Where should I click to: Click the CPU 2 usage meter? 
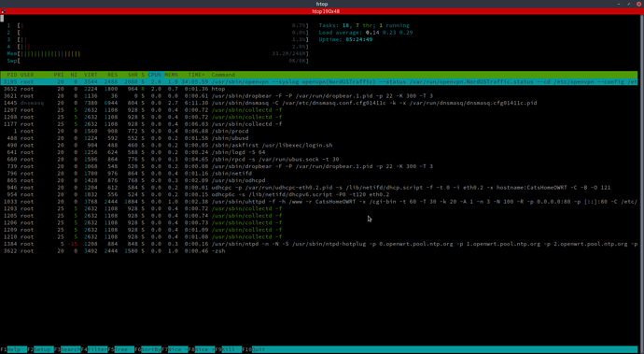pyautogui.click(x=158, y=33)
